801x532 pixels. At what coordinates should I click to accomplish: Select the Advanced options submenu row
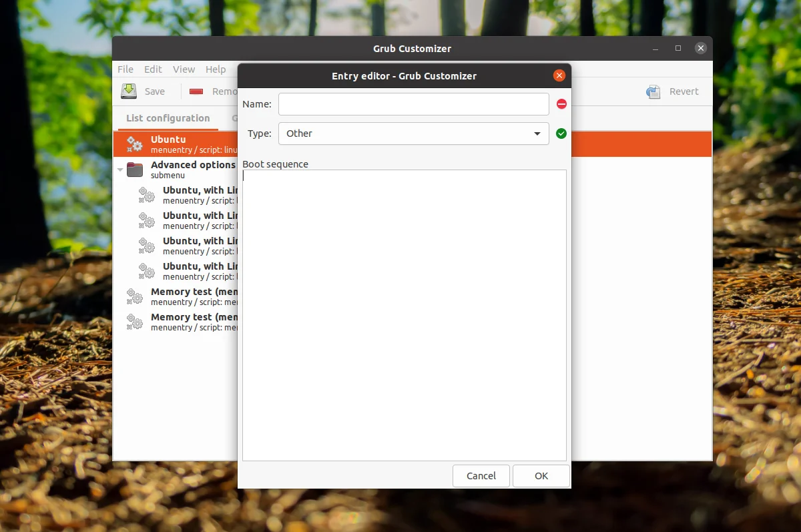coord(176,170)
